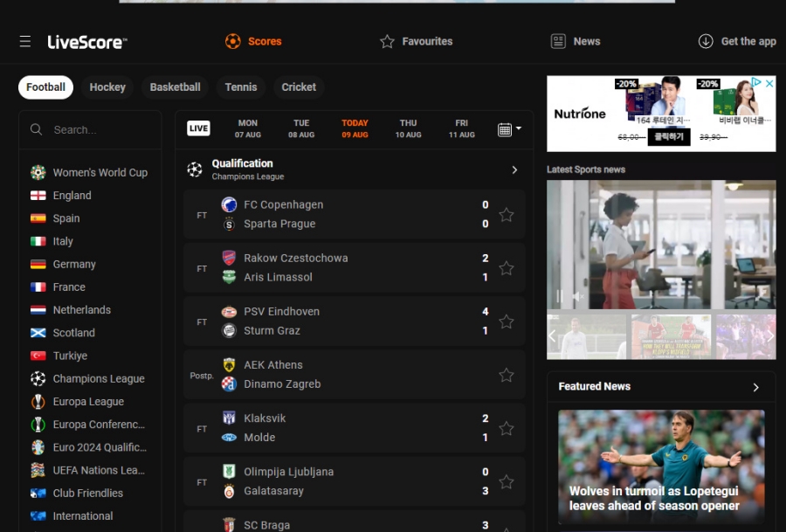The width and height of the screenshot is (786, 532).
Task: Click the PSV Eindhoven club crest
Action: click(x=229, y=311)
